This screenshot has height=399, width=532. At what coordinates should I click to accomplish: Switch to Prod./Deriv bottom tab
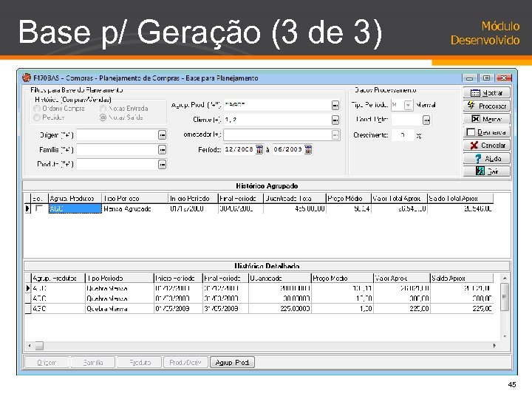(x=186, y=363)
